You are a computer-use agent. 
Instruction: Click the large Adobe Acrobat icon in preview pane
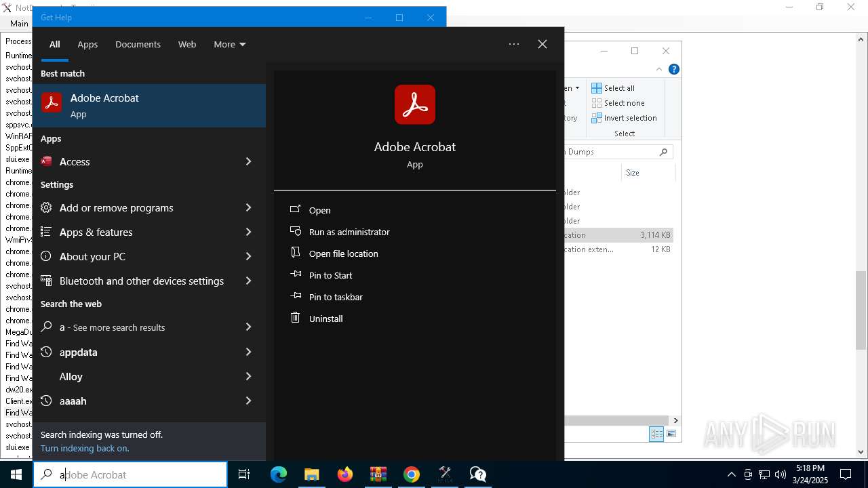(415, 104)
